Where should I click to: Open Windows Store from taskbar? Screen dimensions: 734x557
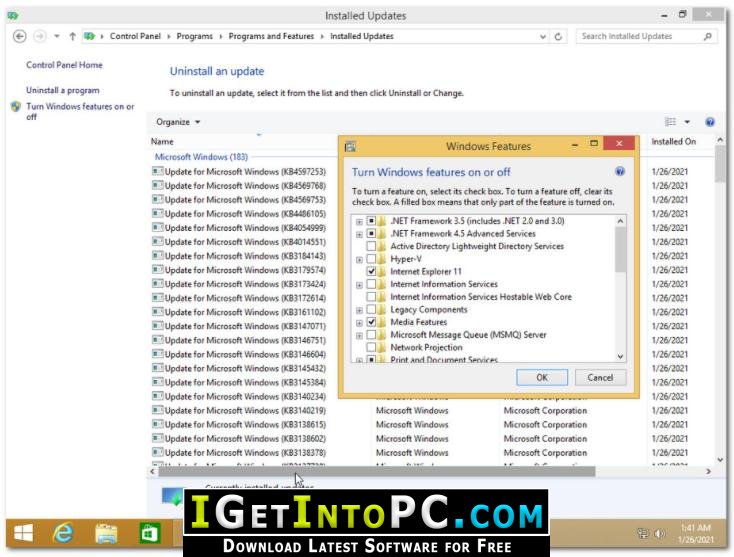150,533
